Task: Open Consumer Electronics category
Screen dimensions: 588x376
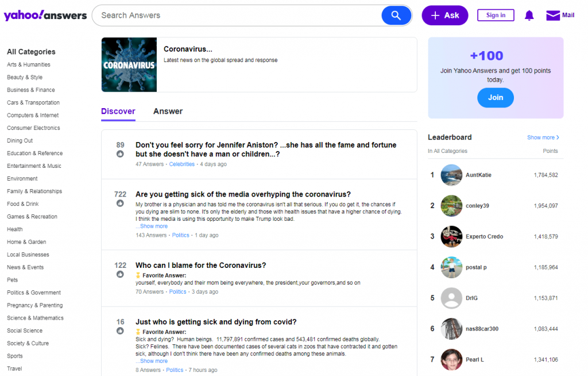Action: [x=33, y=128]
